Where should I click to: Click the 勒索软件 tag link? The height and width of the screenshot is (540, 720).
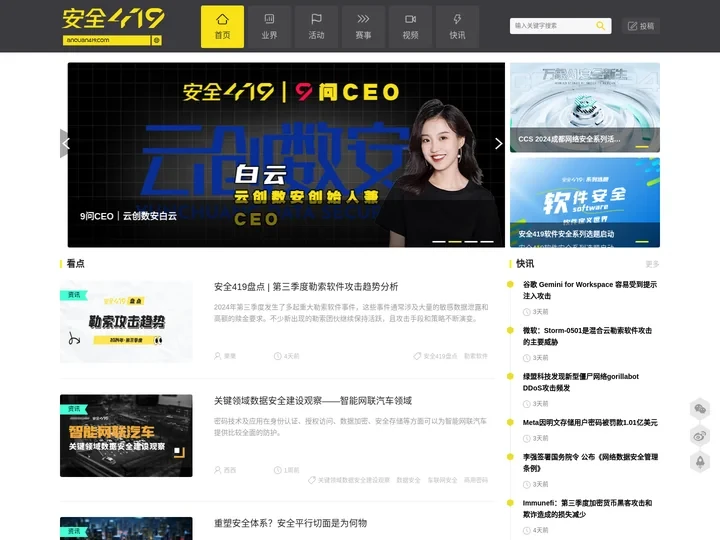[476, 356]
